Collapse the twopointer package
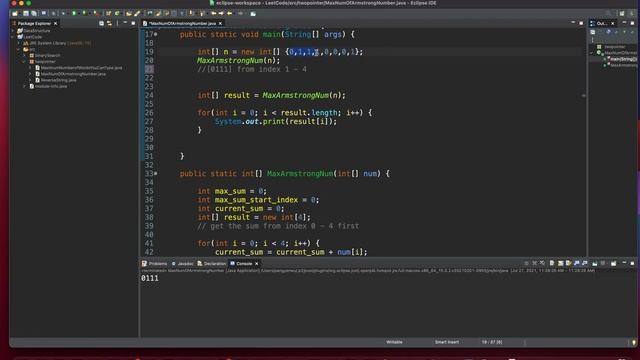Viewport: 640px width, 360px height. point(24,62)
